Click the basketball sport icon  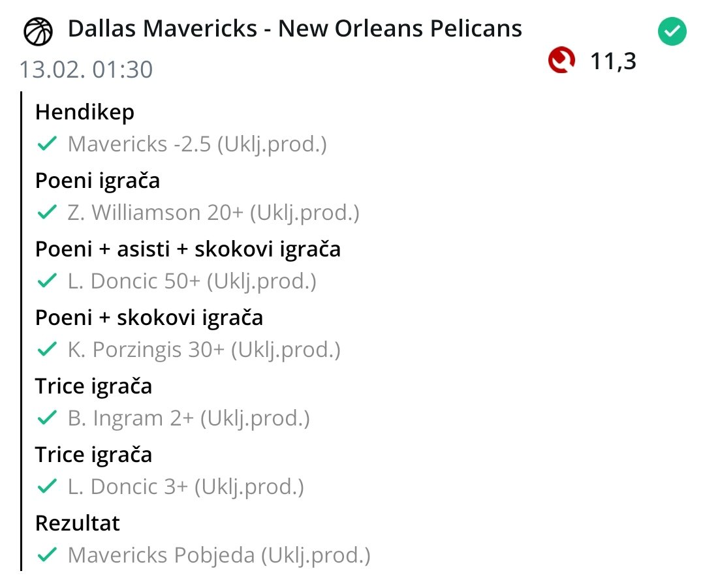39,31
